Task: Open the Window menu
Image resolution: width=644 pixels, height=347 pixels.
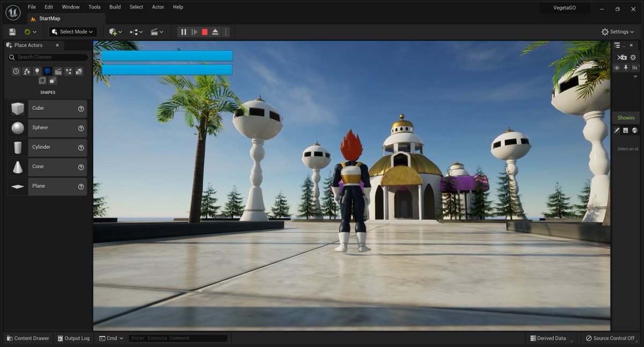Action: (x=71, y=7)
